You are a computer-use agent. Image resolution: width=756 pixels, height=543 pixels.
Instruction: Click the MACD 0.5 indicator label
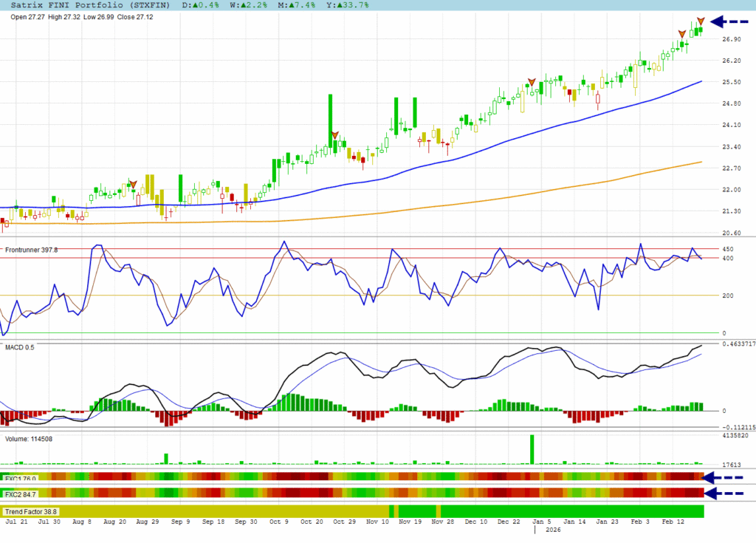[x=20, y=346]
